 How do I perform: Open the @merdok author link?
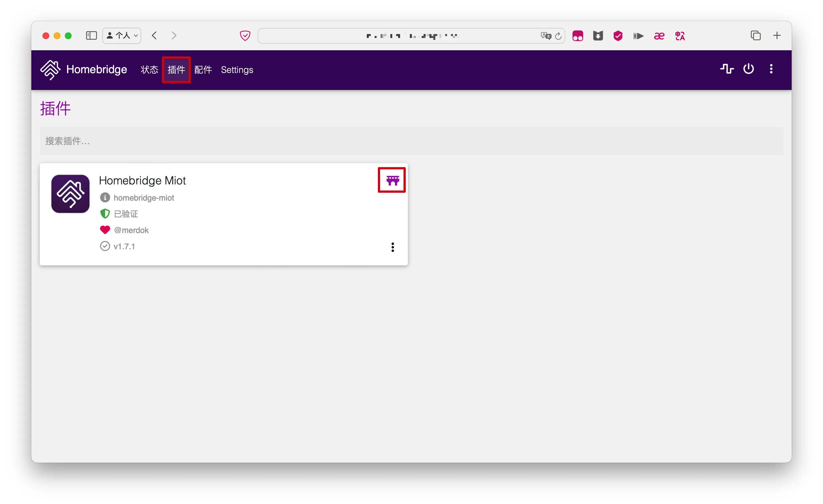pos(131,230)
